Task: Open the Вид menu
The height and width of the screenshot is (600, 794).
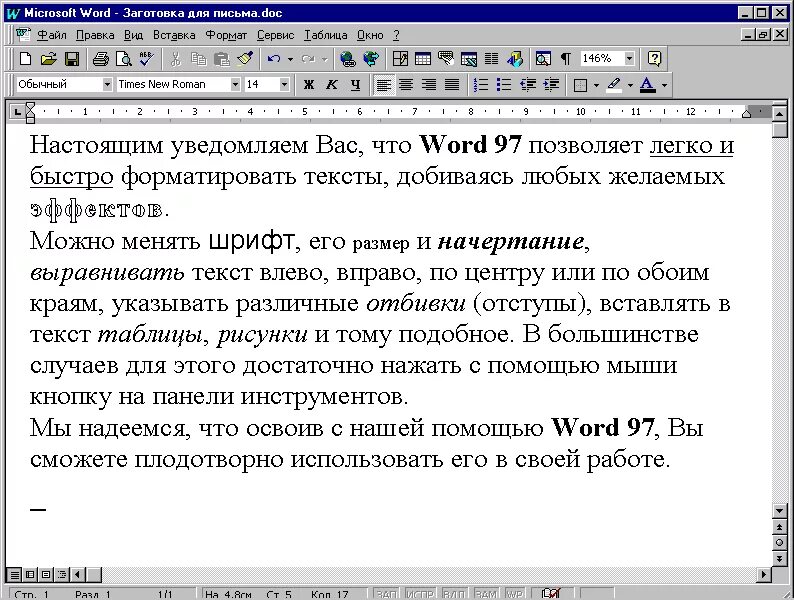Action: pos(133,35)
